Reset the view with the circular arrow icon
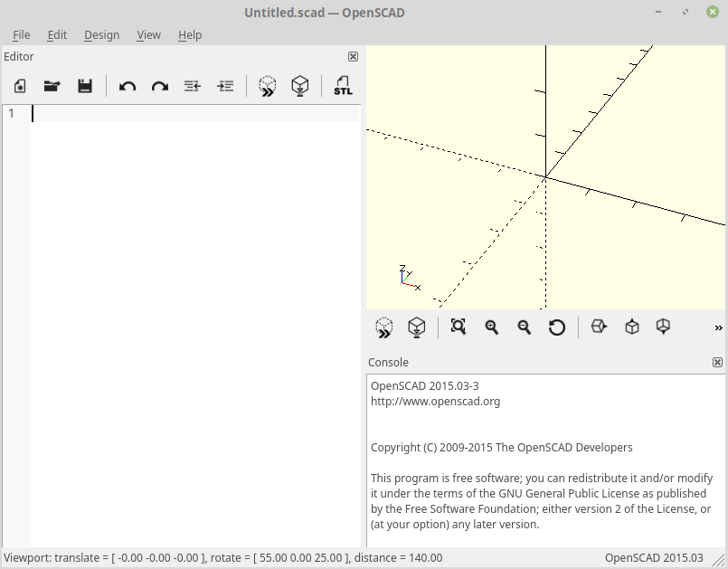The image size is (728, 569). tap(557, 327)
